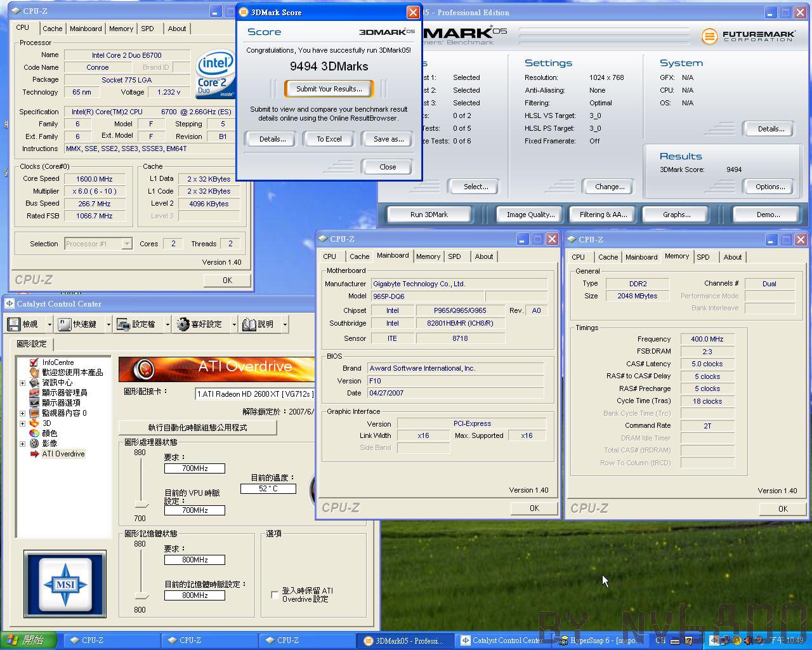
Task: Click the monitors icon for 設定檔
Action: 123,324
